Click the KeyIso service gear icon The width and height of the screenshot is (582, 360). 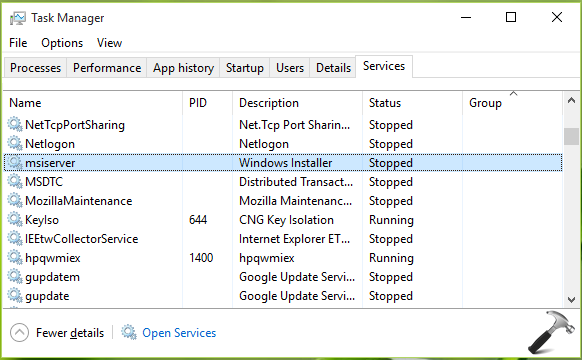pyautogui.click(x=15, y=219)
